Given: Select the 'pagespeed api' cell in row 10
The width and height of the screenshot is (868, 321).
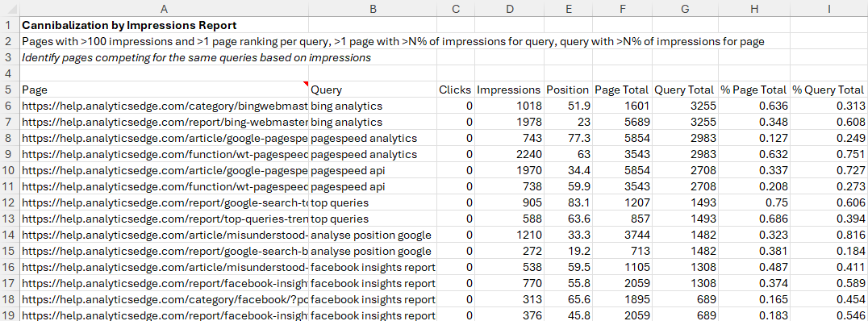Looking at the screenshot, I should tap(373, 170).
